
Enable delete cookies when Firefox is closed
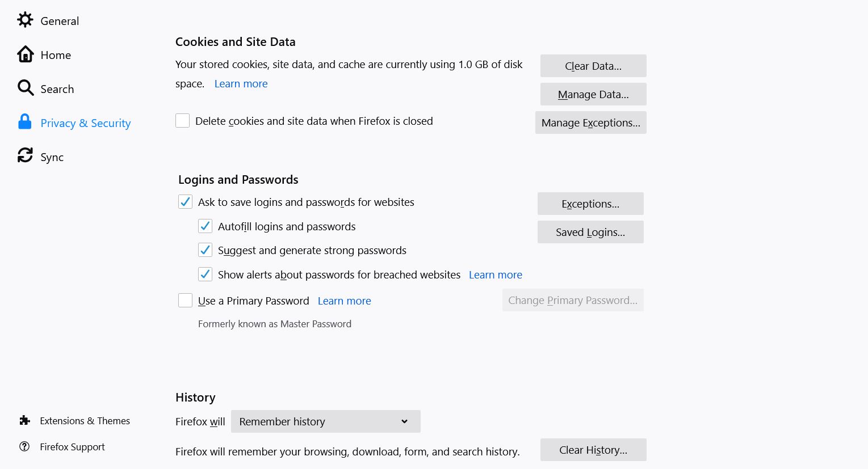coord(182,121)
